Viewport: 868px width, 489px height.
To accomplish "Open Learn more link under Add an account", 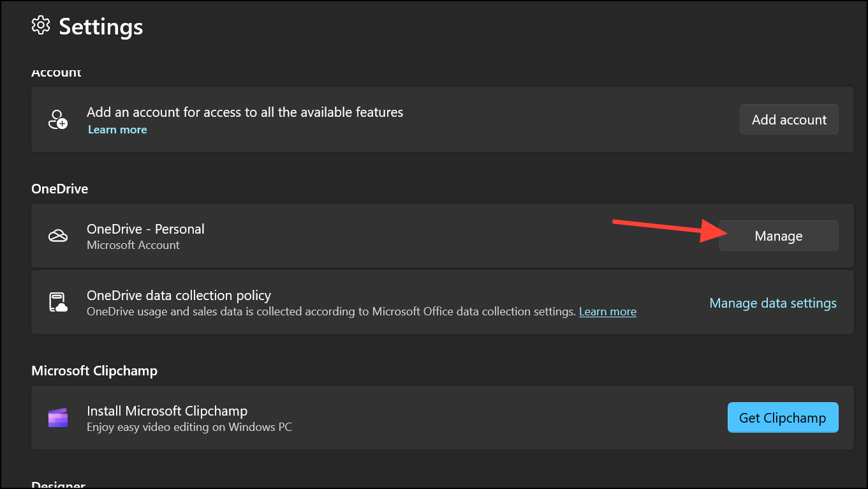I will pos(117,130).
